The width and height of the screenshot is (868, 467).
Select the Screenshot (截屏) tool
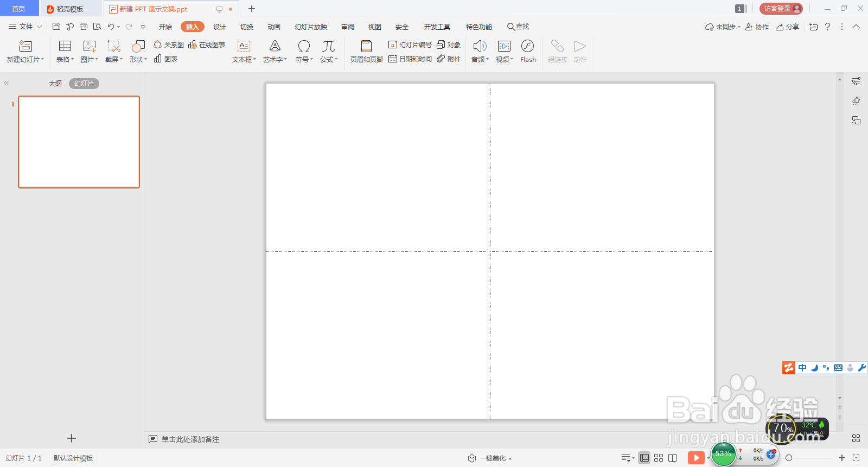[x=114, y=47]
